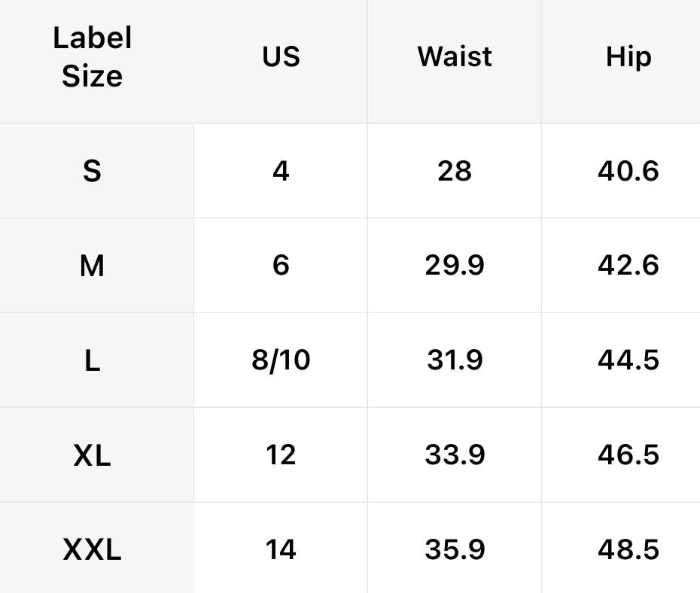Click US size 8/10 cell

coord(281,360)
